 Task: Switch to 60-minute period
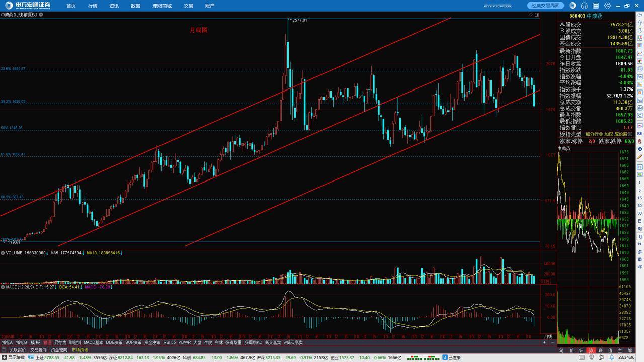tap(639, 213)
